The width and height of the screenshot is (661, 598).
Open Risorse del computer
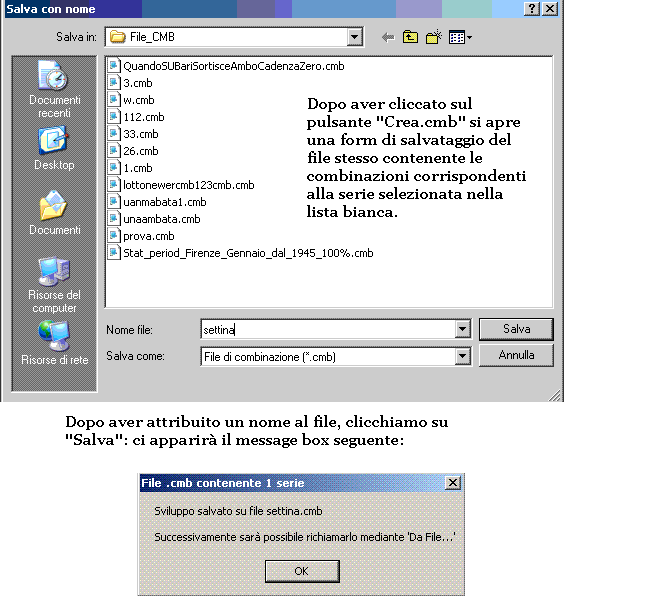pyautogui.click(x=54, y=284)
